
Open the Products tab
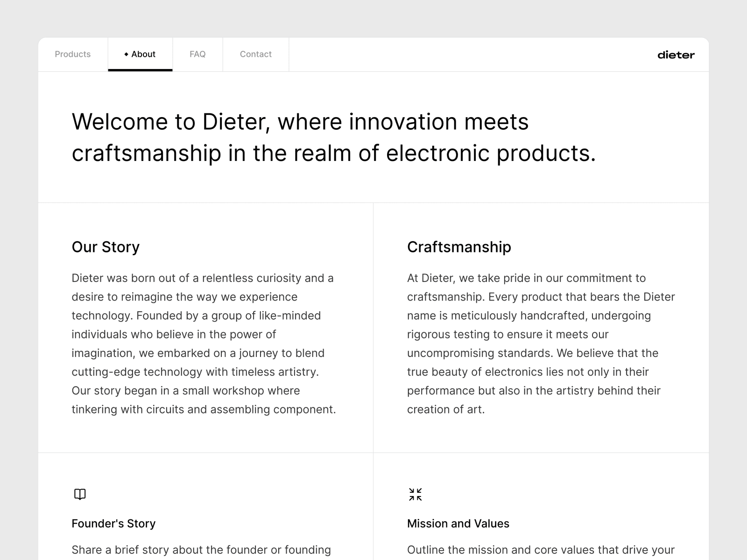[x=73, y=54]
